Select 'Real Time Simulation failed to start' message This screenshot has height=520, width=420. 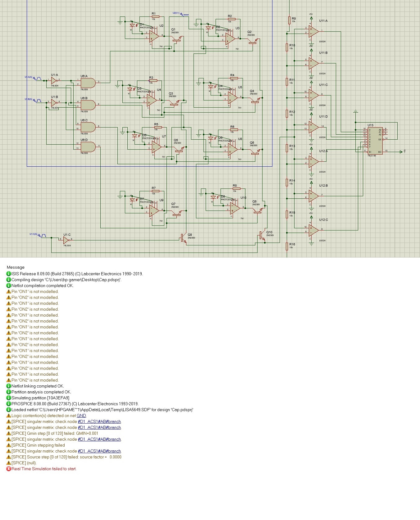tap(44, 469)
